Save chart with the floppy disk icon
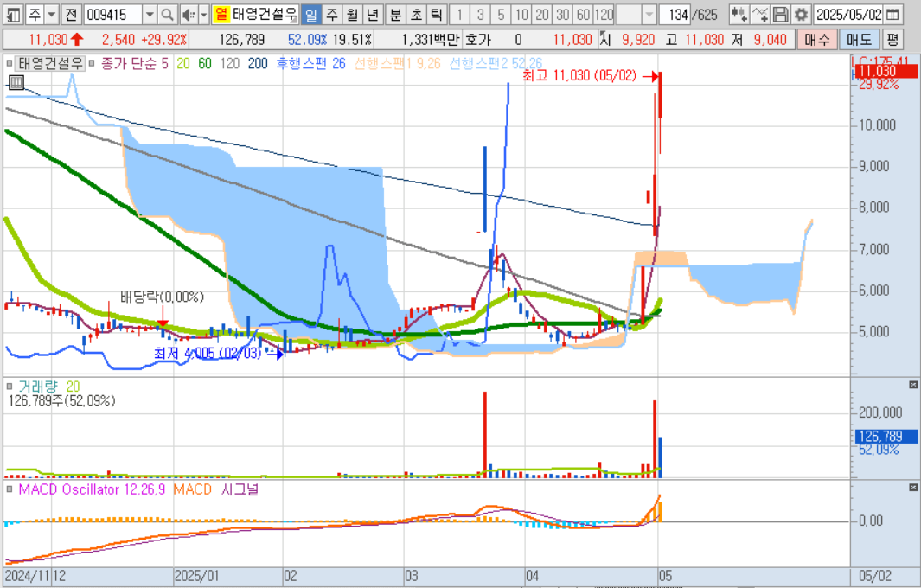The width and height of the screenshot is (921, 588). pyautogui.click(x=780, y=14)
